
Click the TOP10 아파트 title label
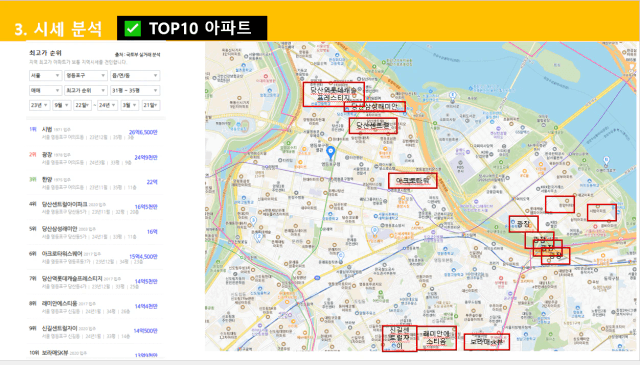pos(200,28)
